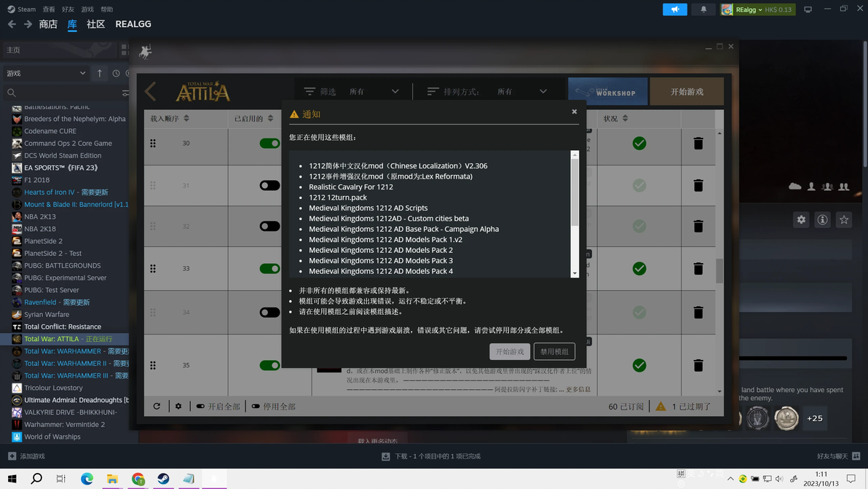
Task: Open 好友与聊天 panel
Action: pos(838,456)
